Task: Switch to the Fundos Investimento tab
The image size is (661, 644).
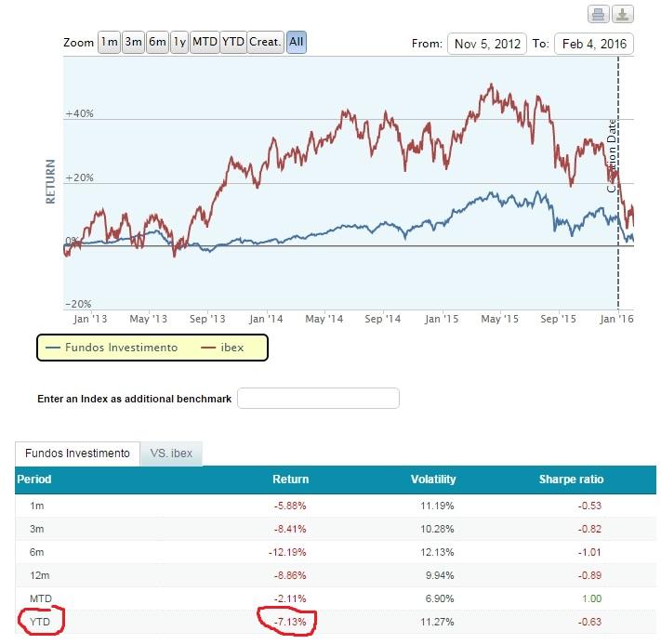Action: (x=77, y=453)
